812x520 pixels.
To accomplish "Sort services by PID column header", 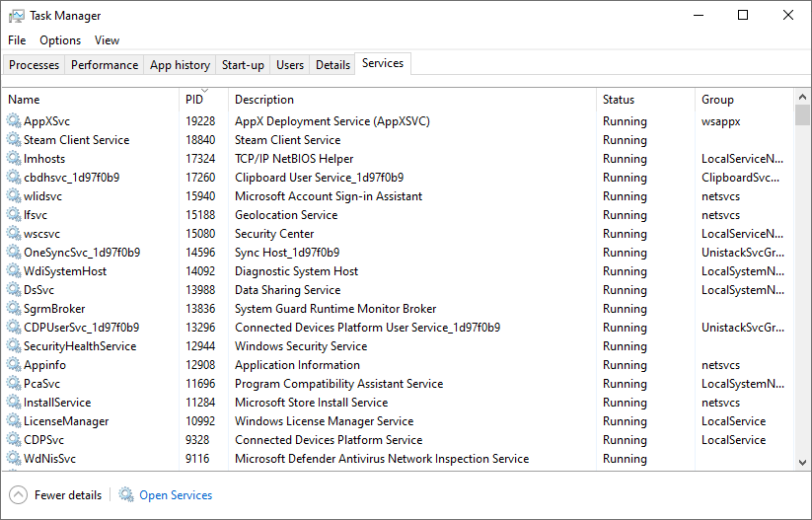I will point(204,100).
